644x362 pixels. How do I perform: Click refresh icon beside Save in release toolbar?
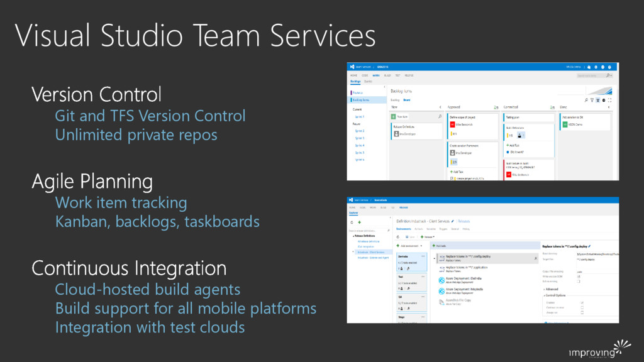398,237
